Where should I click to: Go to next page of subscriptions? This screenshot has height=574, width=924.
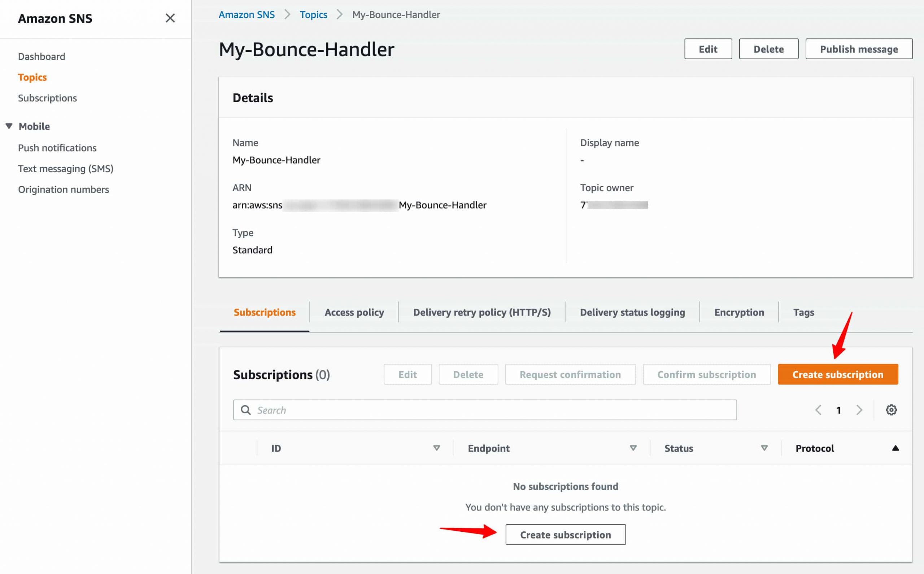click(x=859, y=410)
